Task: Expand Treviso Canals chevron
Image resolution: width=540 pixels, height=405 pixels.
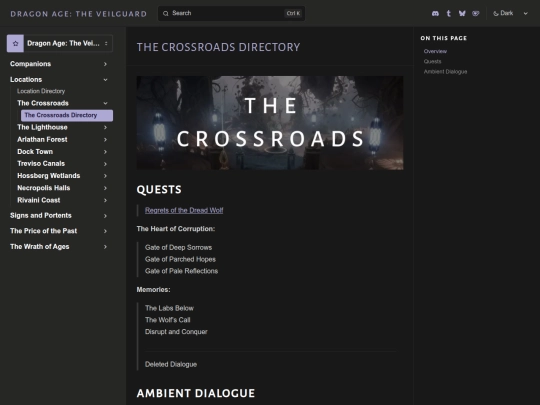Action: click(105, 164)
